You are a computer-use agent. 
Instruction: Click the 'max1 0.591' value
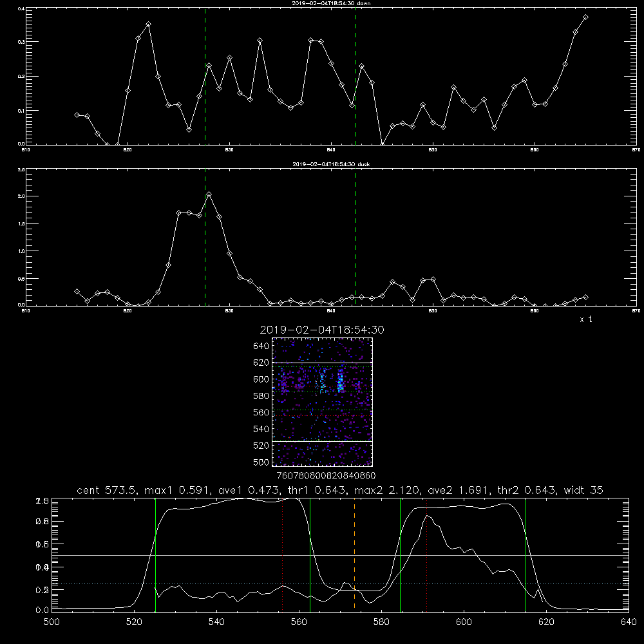coord(176,490)
